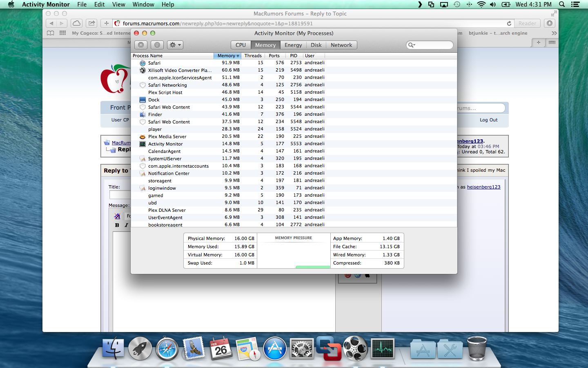This screenshot has height=368, width=588.
Task: Select the UserEventAgent process row
Action: (294, 218)
